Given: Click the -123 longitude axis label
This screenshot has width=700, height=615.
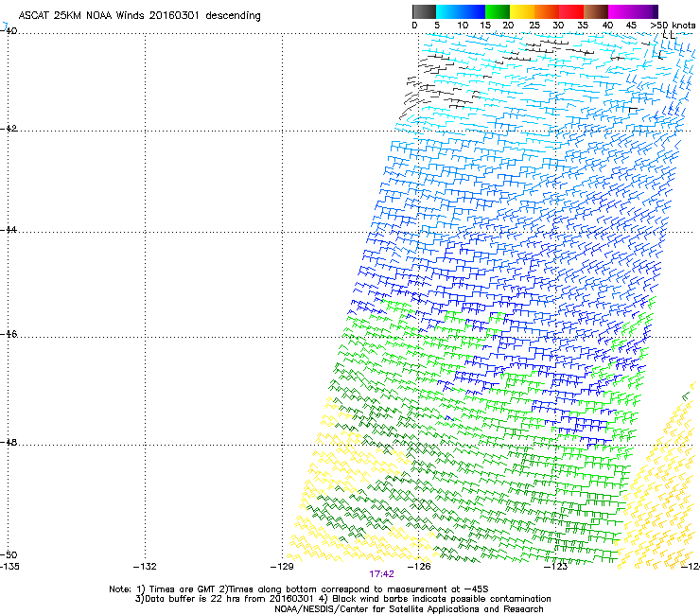Looking at the screenshot, I should point(556,567).
